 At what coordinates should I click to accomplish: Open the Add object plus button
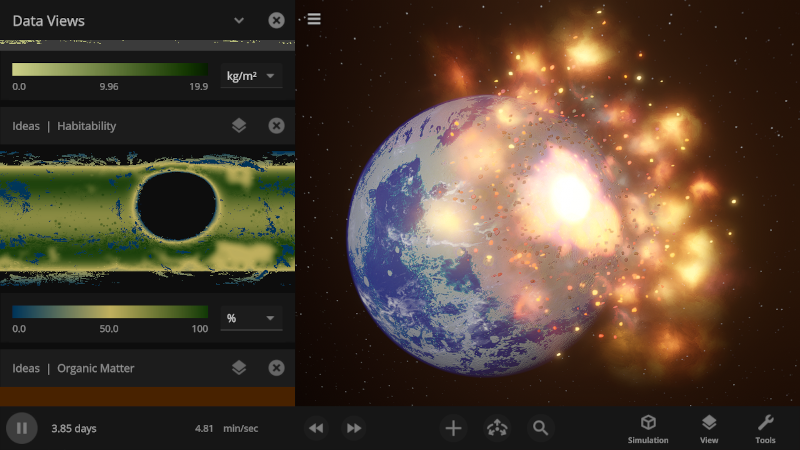pos(453,428)
